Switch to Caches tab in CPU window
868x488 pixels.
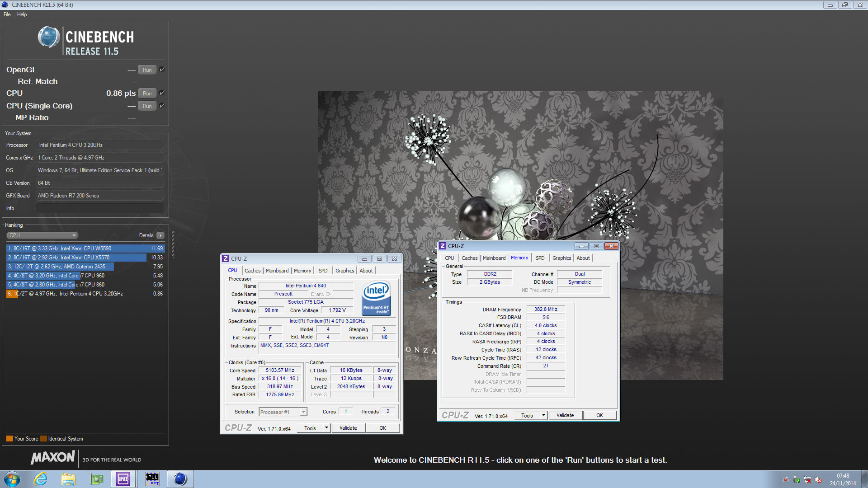coord(253,271)
